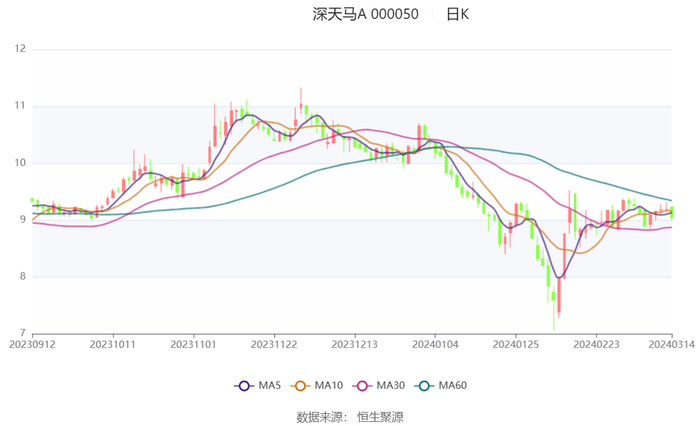
Task: Toggle the MA5 series by its label
Action: coord(269,386)
